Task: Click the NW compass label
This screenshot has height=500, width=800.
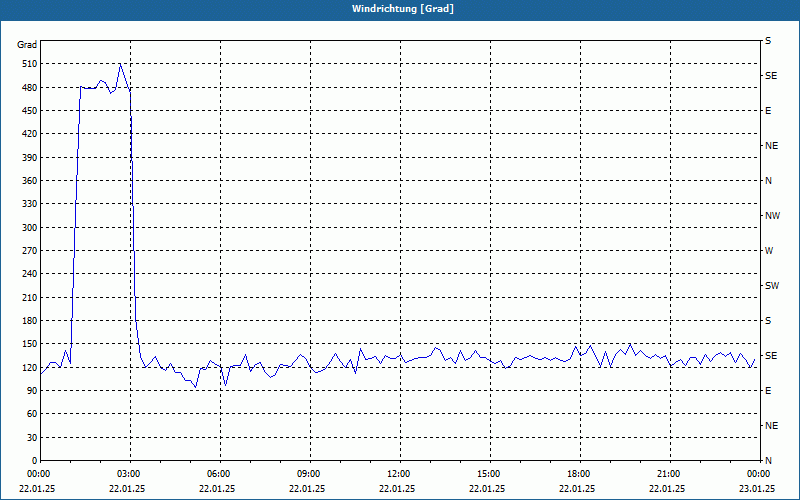Action: point(772,216)
